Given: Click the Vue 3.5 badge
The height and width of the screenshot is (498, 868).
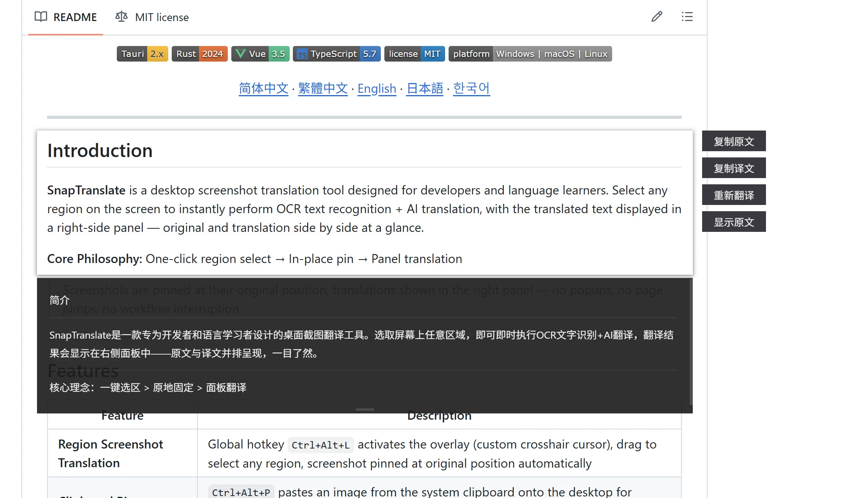Looking at the screenshot, I should click(x=261, y=54).
